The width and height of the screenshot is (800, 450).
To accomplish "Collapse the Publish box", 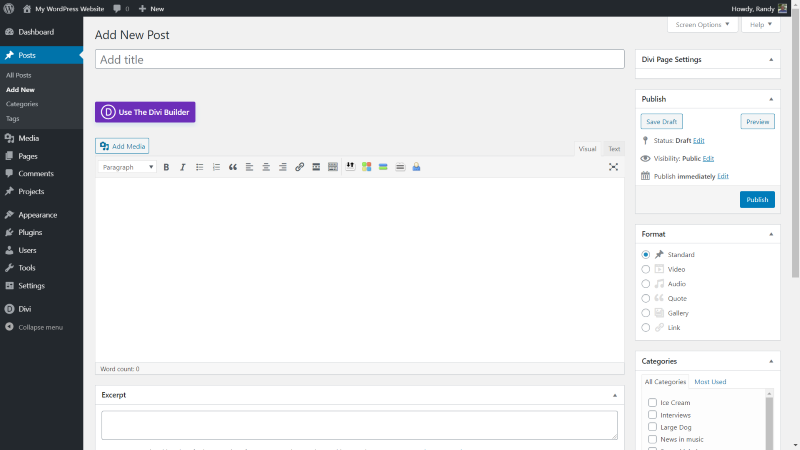I will pyautogui.click(x=771, y=99).
